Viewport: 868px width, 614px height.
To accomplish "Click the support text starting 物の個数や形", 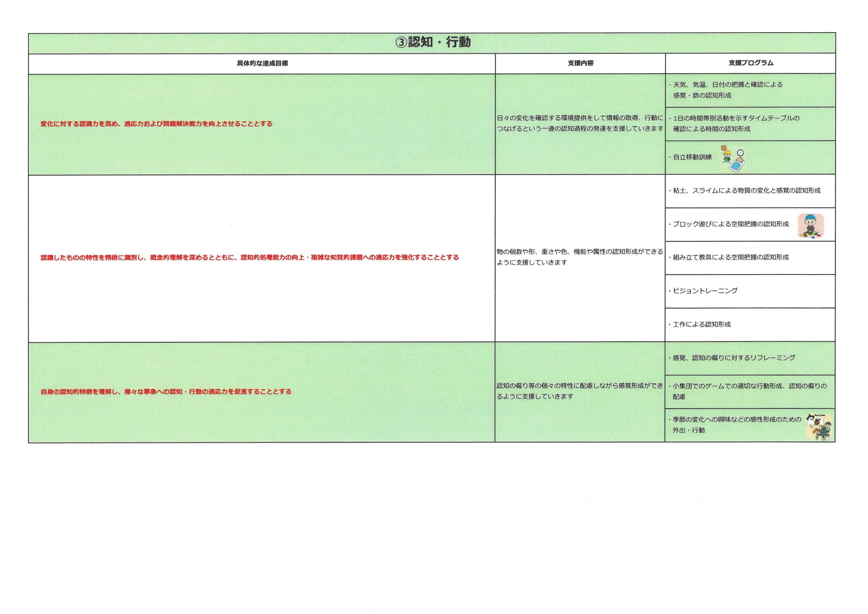I will [579, 257].
